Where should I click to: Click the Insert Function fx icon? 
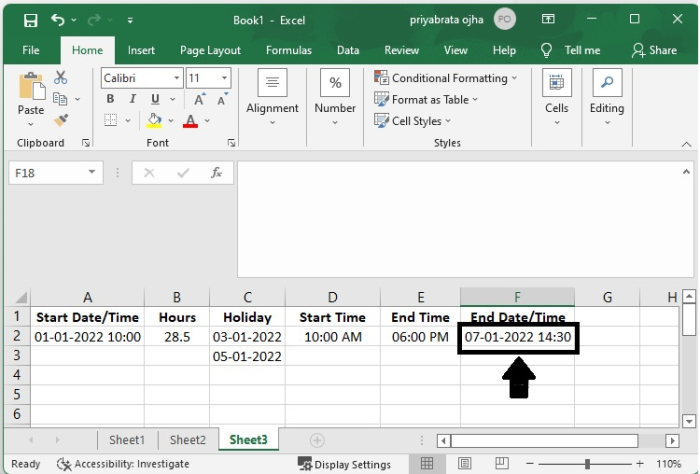click(x=216, y=173)
